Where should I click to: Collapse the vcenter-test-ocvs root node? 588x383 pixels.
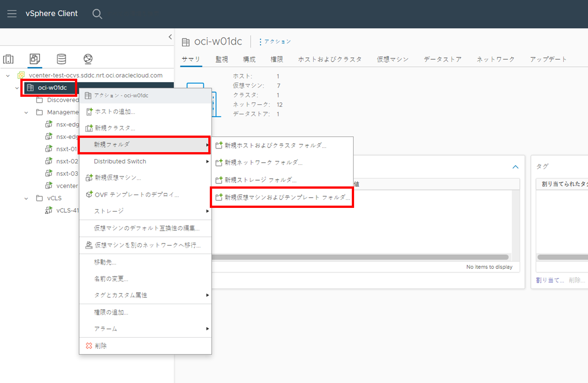8,75
